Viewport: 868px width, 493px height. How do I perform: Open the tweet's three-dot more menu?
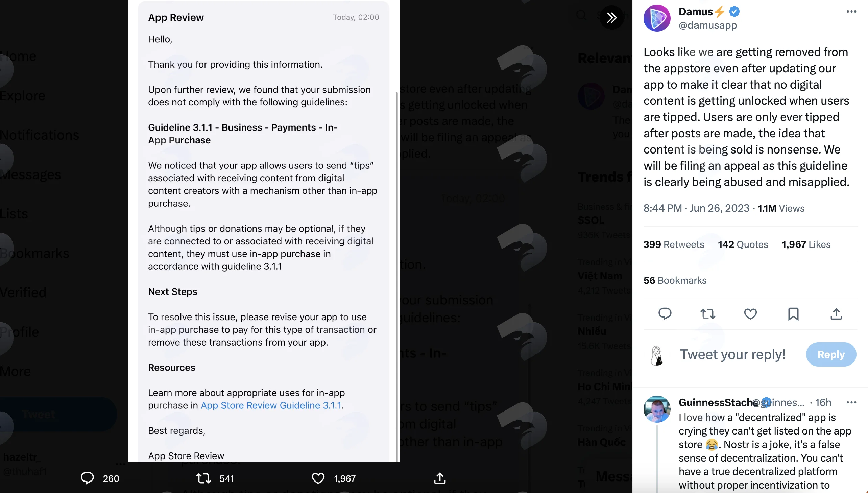pos(851,12)
